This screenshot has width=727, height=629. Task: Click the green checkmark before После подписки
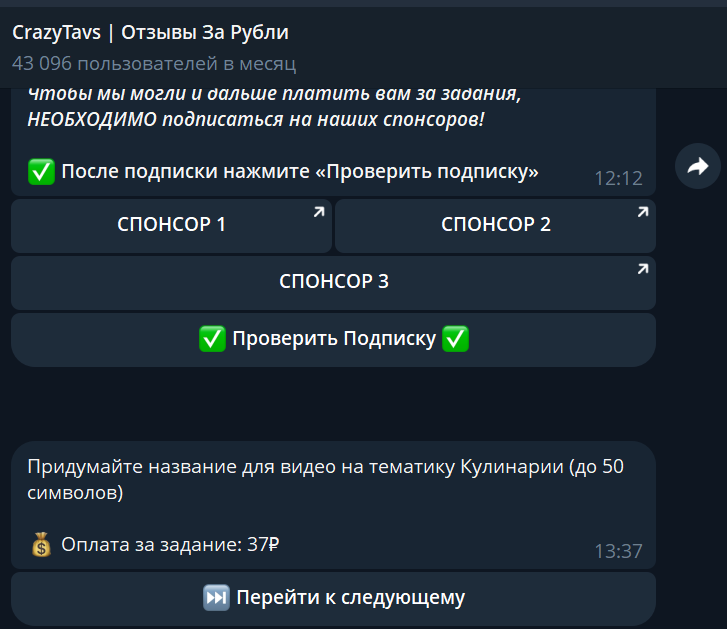[x=41, y=172]
